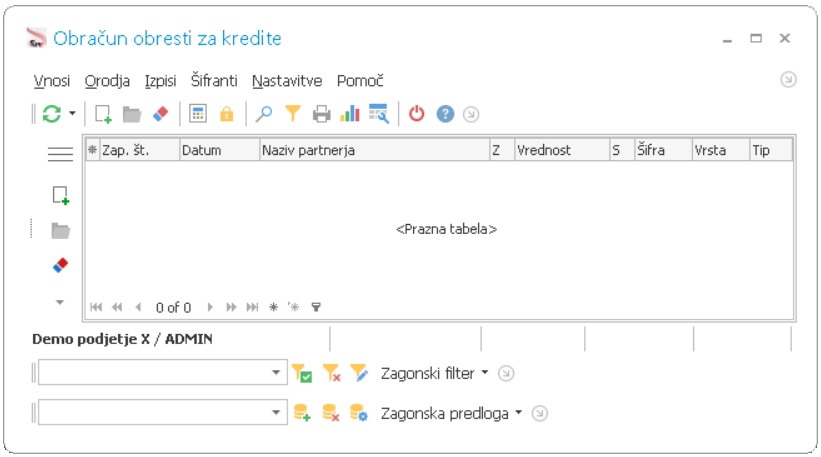
Task: Open the Nastavitve menu
Action: 287,81
